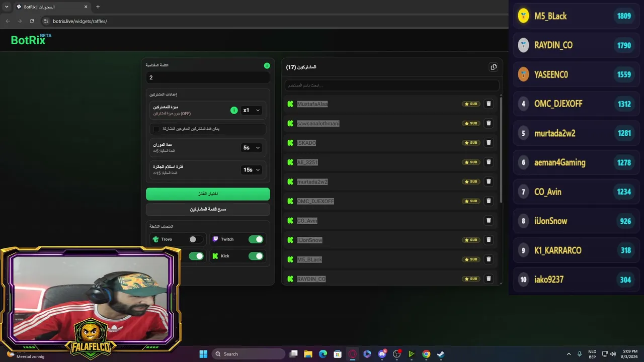Delete the M5_BLack participant row
This screenshot has height=362, width=644.
[489, 259]
